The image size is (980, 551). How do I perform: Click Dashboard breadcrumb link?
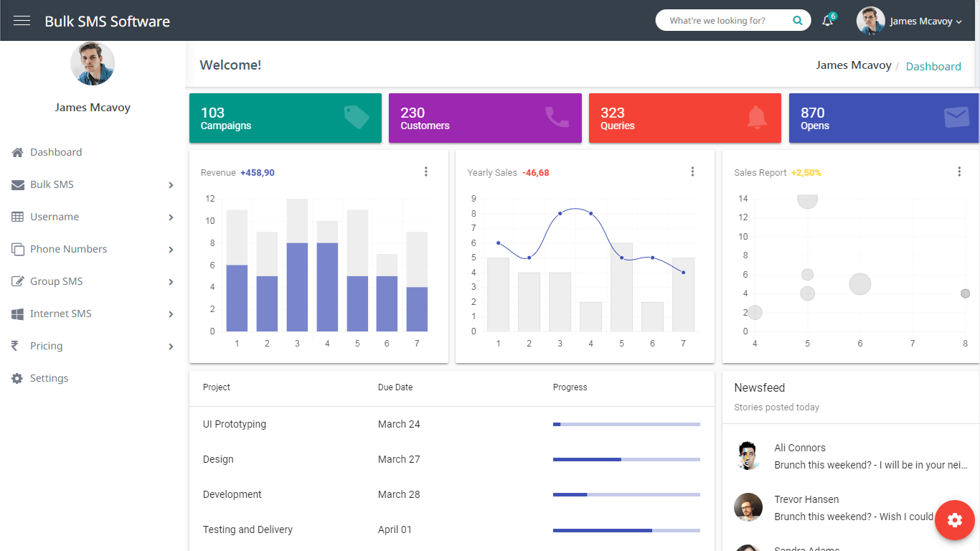933,66
